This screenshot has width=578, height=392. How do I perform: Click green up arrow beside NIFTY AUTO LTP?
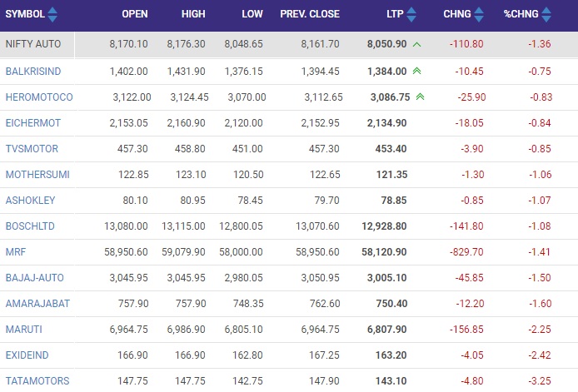416,45
